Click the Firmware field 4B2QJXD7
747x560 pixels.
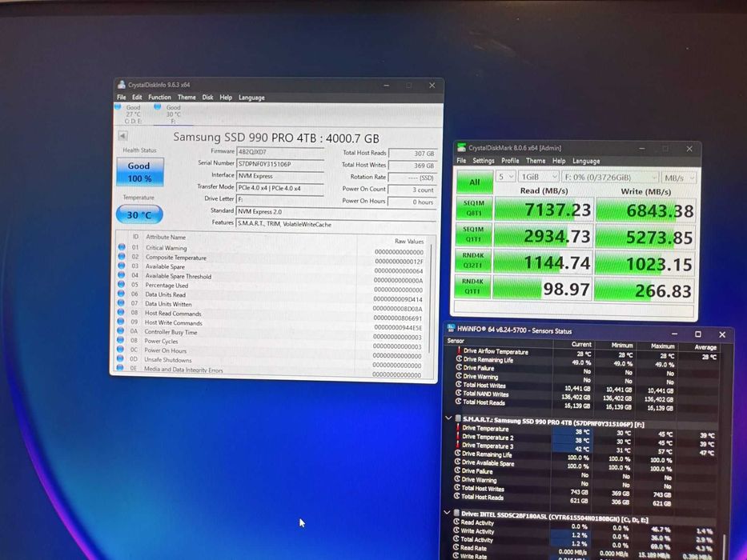tap(280, 152)
